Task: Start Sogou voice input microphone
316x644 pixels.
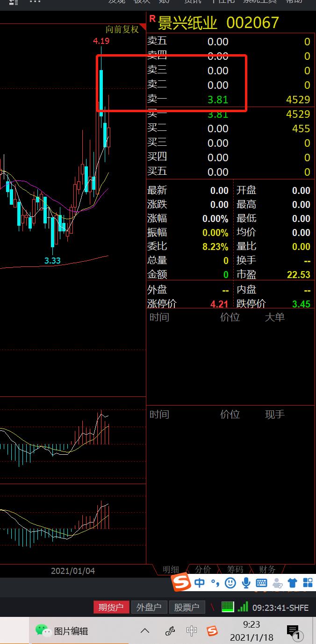Action: [x=246, y=583]
